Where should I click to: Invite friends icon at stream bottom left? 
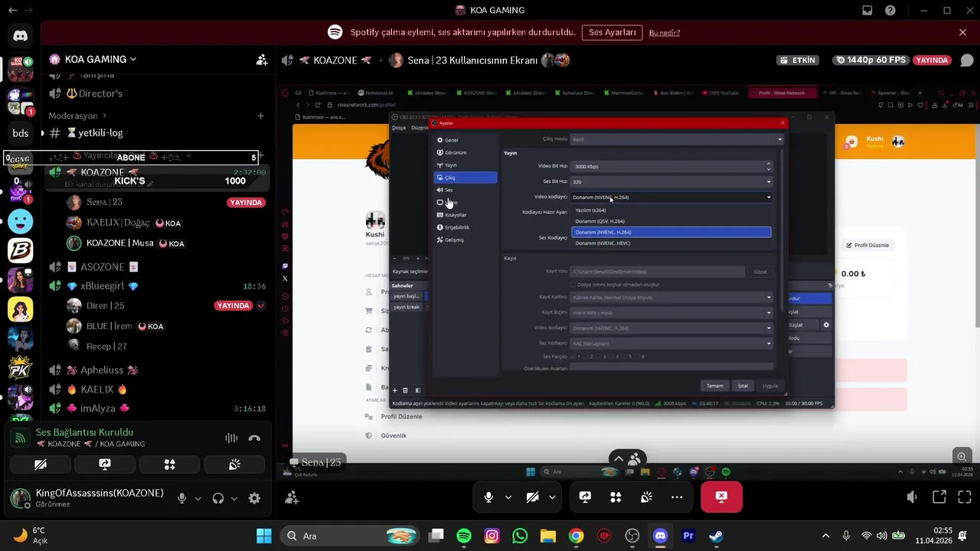(292, 498)
